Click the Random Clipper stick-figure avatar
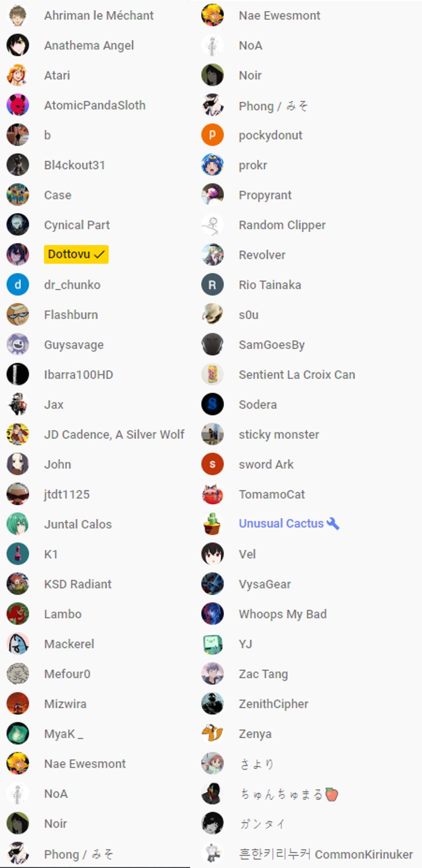This screenshot has width=422, height=868. (212, 225)
